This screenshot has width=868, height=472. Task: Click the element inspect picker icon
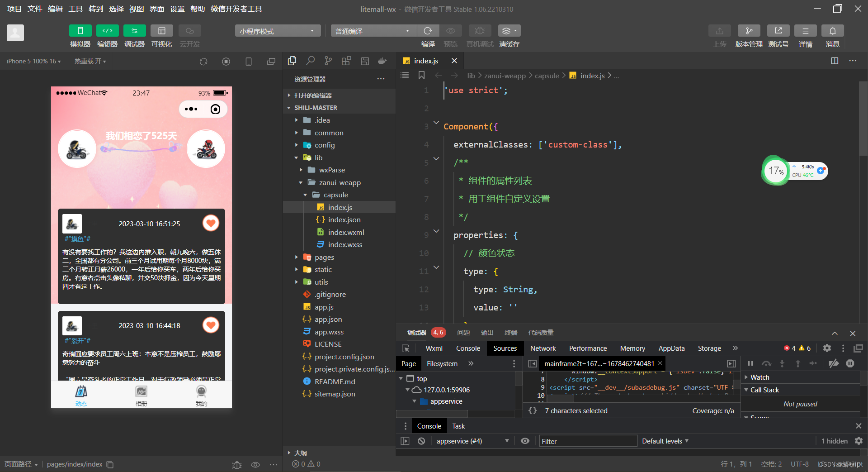pyautogui.click(x=406, y=348)
